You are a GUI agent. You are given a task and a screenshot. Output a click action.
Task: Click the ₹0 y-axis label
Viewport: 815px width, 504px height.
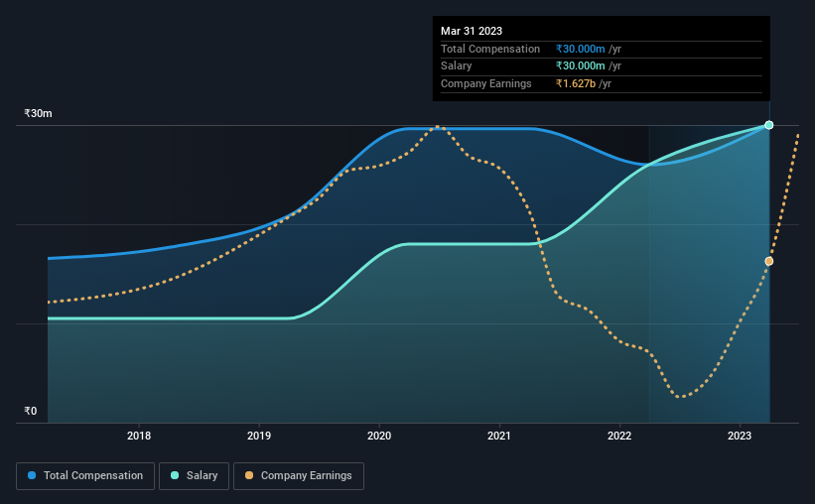31,411
